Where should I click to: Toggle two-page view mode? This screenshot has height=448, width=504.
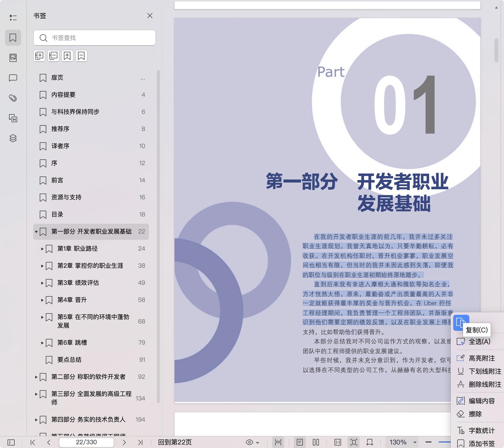316,442
